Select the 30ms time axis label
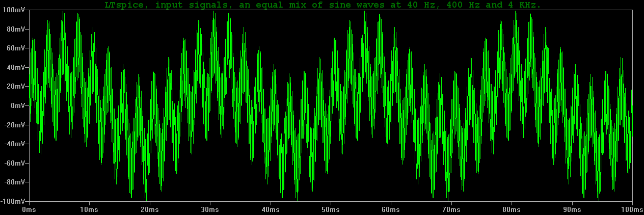 pos(210,209)
